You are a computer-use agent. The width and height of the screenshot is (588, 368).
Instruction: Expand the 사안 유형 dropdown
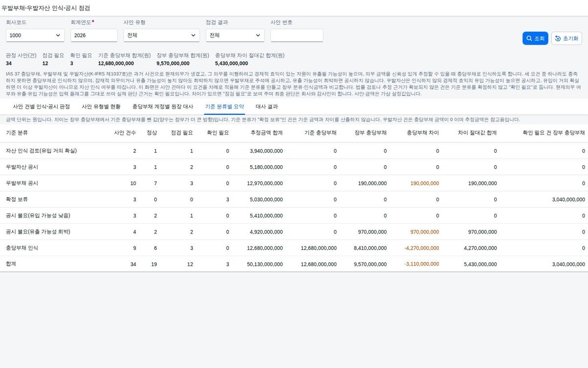tap(162, 35)
